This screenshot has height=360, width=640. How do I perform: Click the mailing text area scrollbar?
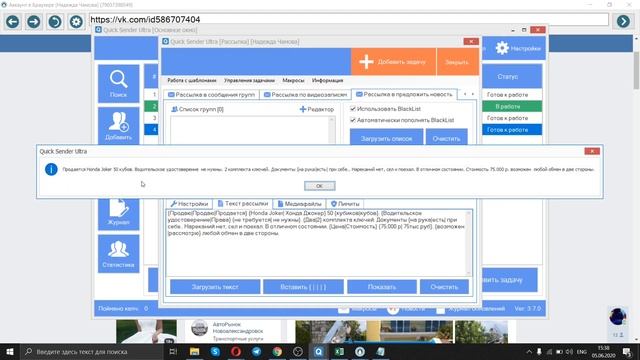[x=469, y=242]
